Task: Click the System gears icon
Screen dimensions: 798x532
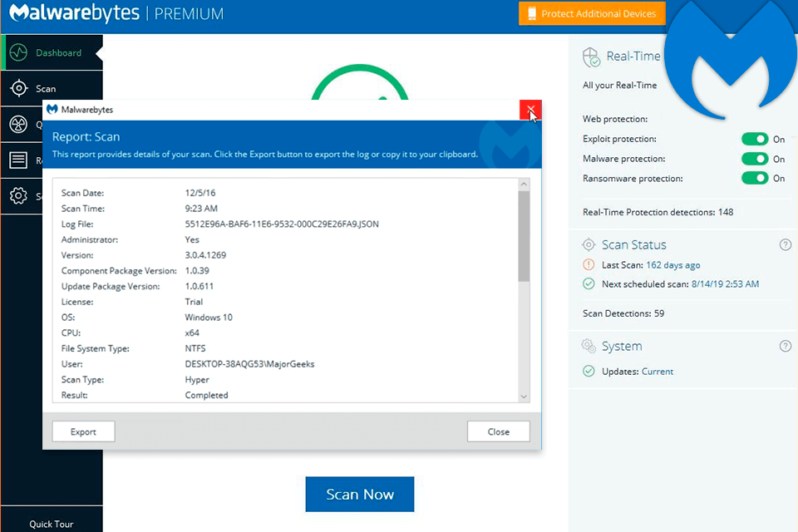Action: pyautogui.click(x=589, y=346)
